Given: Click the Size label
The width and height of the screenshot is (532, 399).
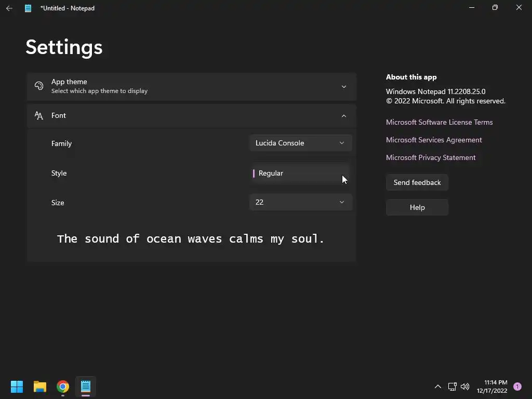Looking at the screenshot, I should pyautogui.click(x=58, y=203).
